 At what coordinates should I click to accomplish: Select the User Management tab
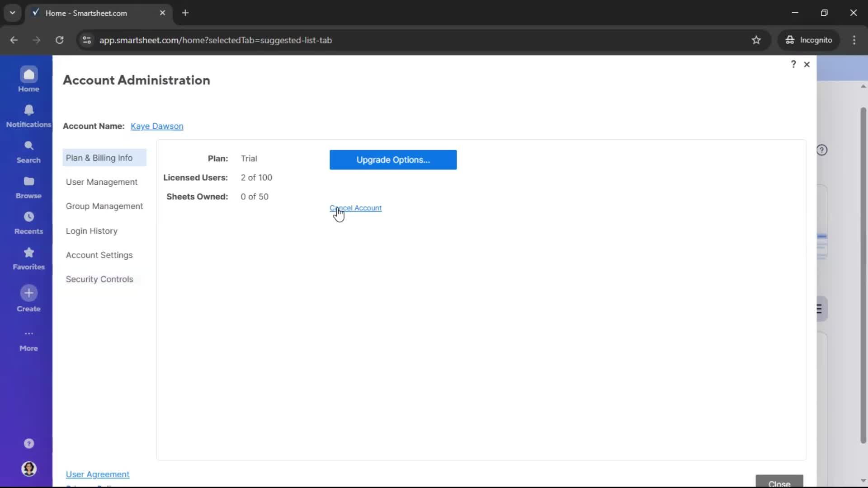(x=102, y=182)
